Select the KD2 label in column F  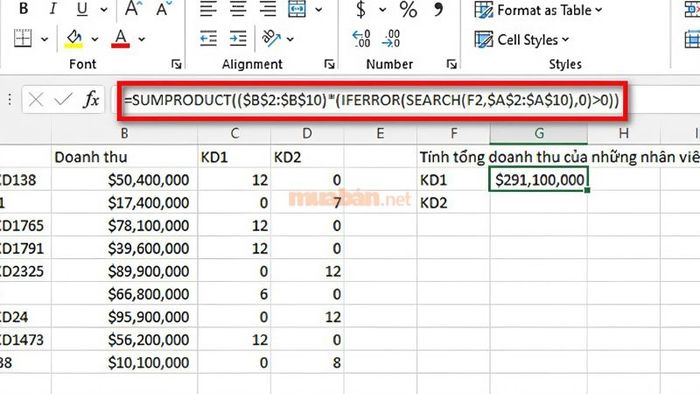[x=454, y=203]
